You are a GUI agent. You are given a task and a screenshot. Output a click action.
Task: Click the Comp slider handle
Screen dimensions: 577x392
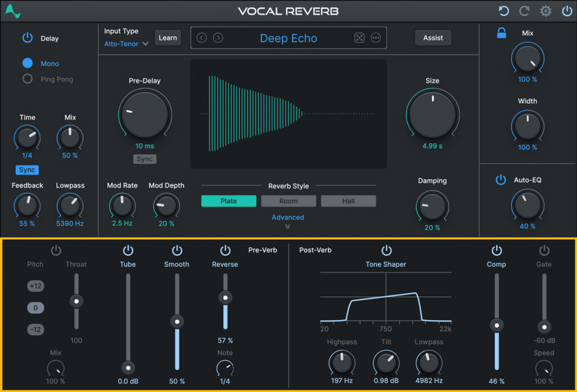point(497,325)
